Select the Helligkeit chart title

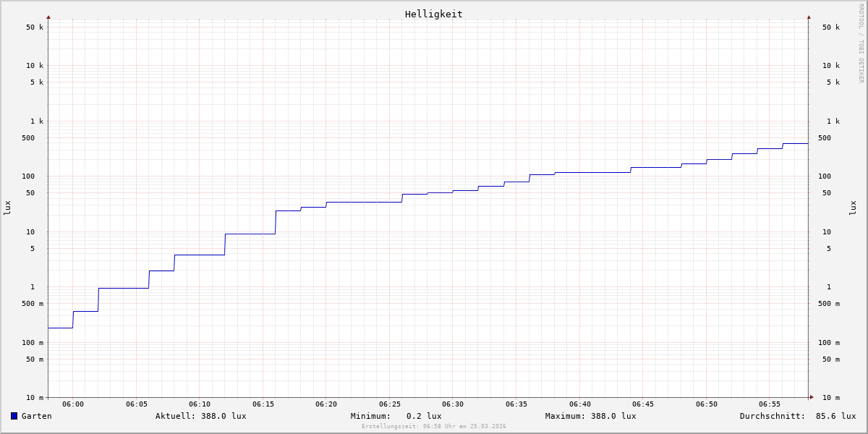pos(433,14)
